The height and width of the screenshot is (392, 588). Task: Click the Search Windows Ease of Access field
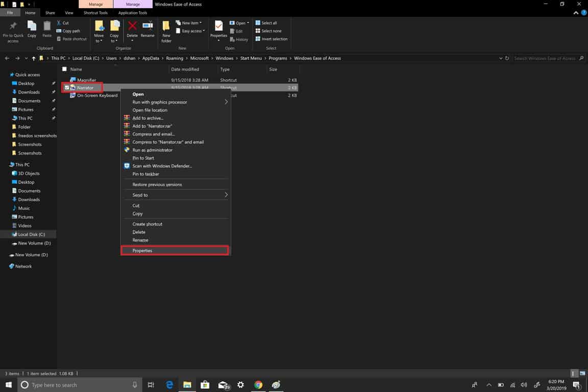click(x=545, y=58)
